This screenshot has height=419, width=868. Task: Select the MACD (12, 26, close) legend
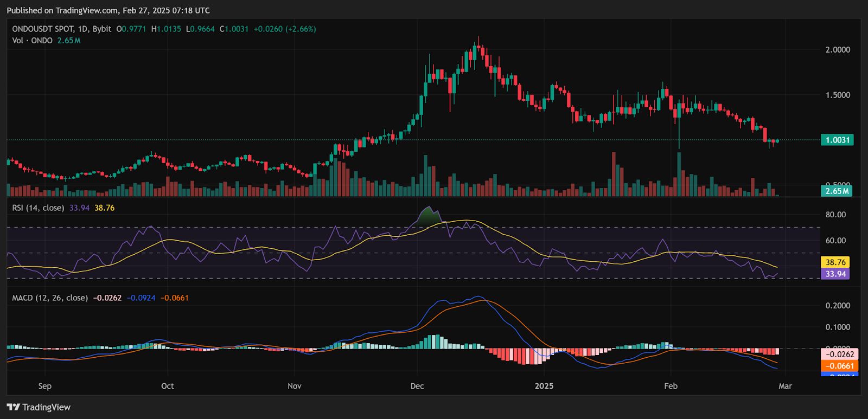click(50, 298)
